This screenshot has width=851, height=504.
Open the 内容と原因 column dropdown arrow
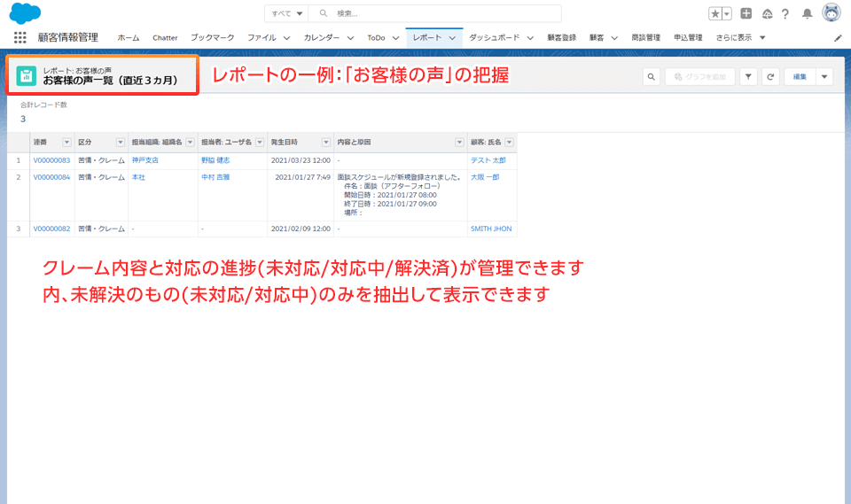(x=459, y=143)
